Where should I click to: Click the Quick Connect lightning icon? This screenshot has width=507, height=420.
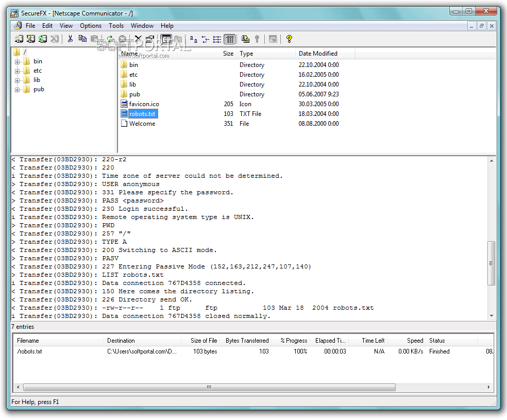click(31, 39)
